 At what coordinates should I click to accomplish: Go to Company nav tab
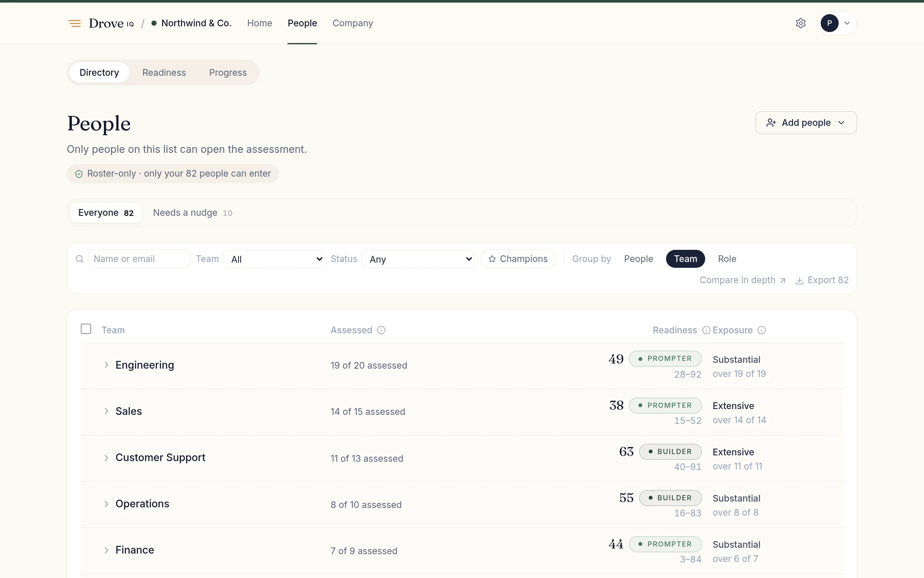353,23
